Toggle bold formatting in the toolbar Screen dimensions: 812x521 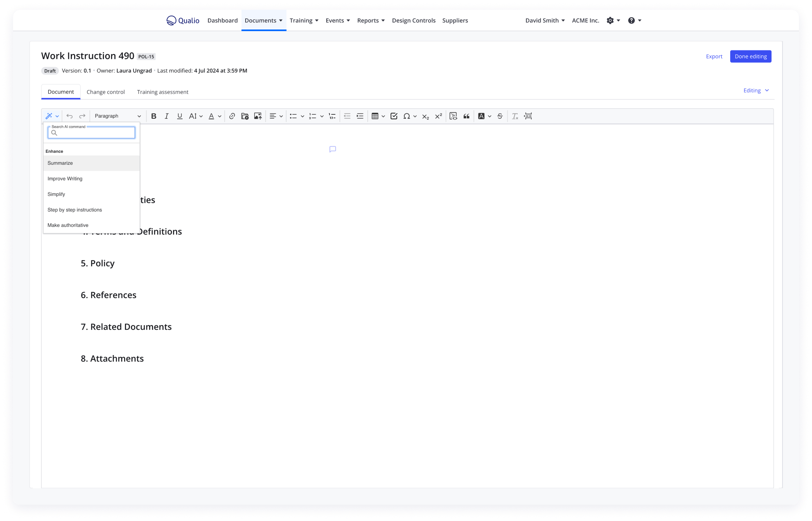click(154, 116)
